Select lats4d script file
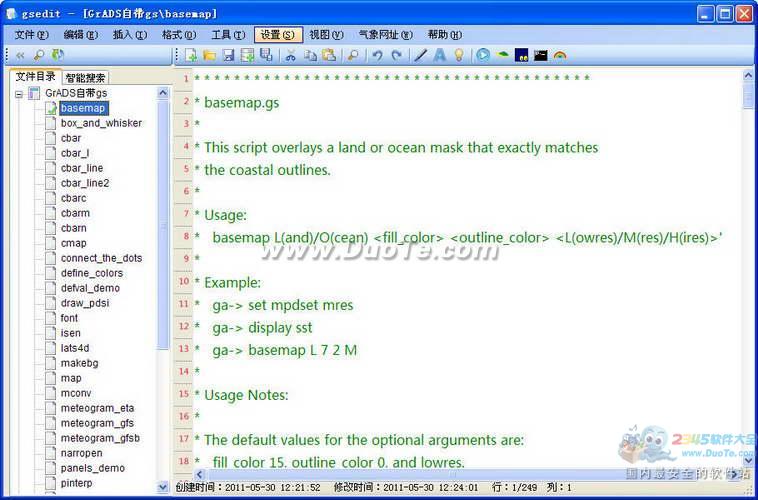 tap(75, 348)
